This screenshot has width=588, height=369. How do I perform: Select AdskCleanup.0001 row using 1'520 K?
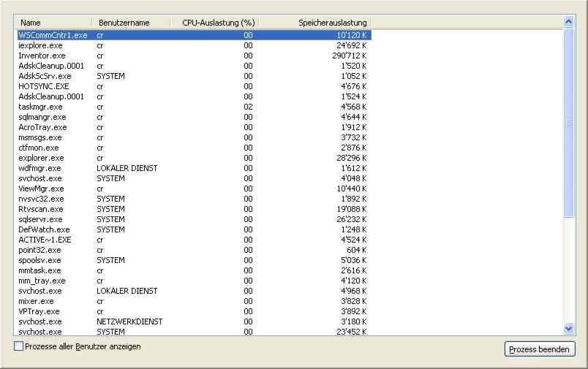click(x=194, y=66)
